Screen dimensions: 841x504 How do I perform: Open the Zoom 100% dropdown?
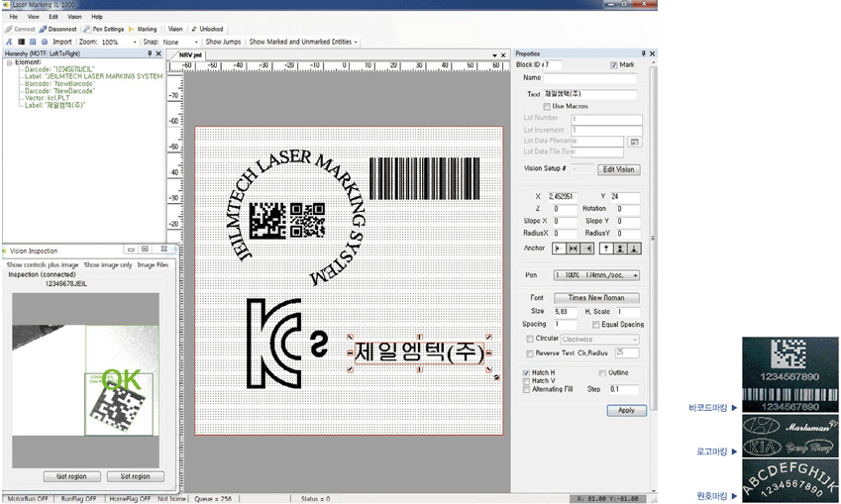(135, 42)
